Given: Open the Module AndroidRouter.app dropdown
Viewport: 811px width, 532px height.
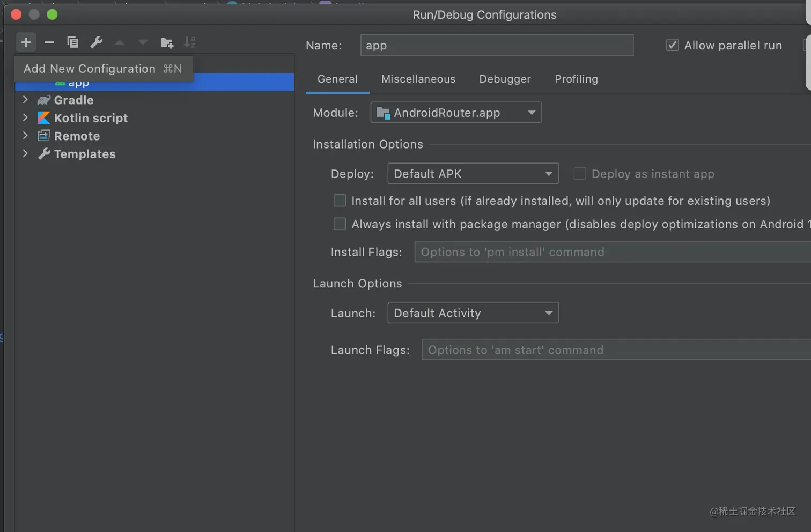Looking at the screenshot, I should click(x=456, y=113).
